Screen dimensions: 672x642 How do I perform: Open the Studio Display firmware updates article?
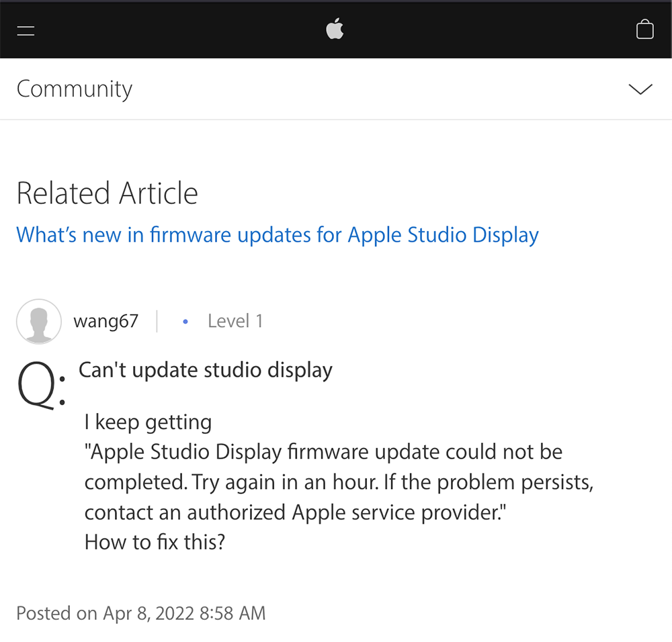[x=278, y=235]
